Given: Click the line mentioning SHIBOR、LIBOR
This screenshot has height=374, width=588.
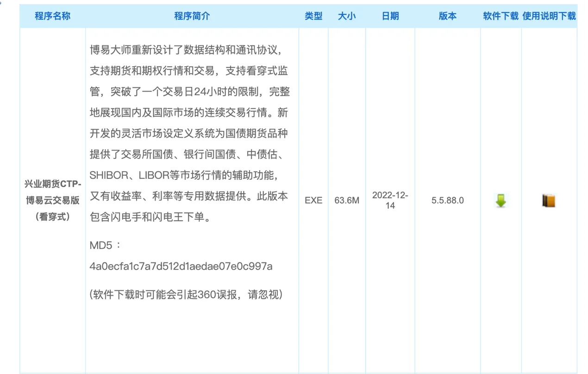Looking at the screenshot, I should click(x=183, y=176).
